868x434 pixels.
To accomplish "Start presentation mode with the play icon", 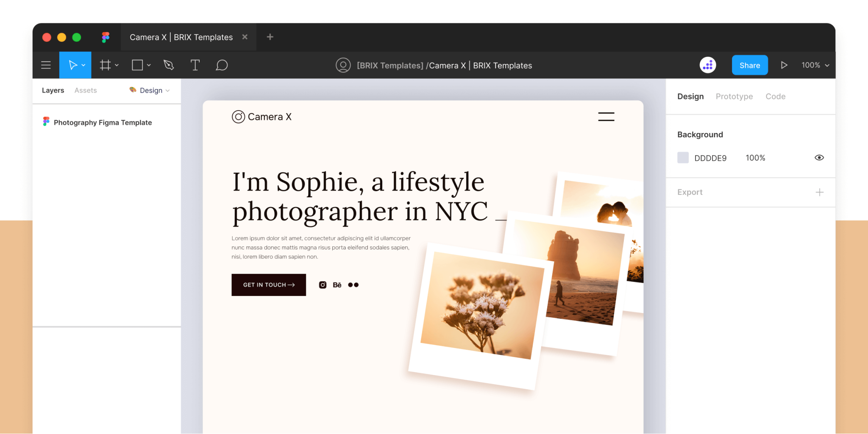I will (784, 65).
